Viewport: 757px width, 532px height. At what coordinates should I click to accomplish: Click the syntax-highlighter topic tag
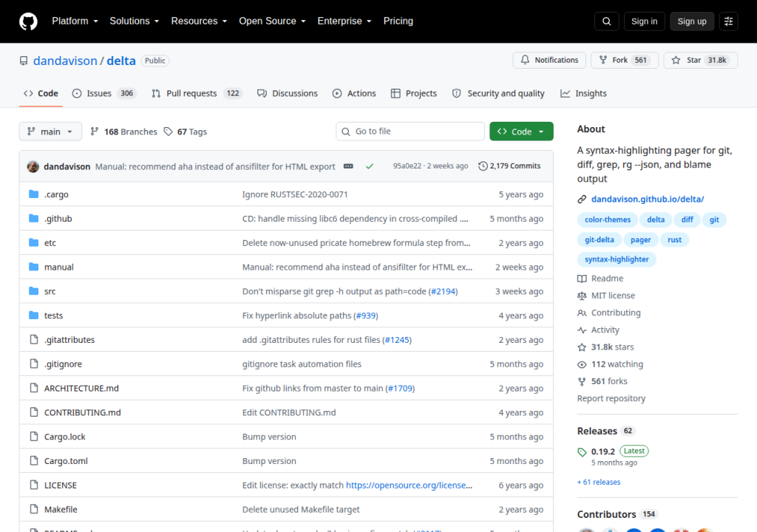[617, 259]
